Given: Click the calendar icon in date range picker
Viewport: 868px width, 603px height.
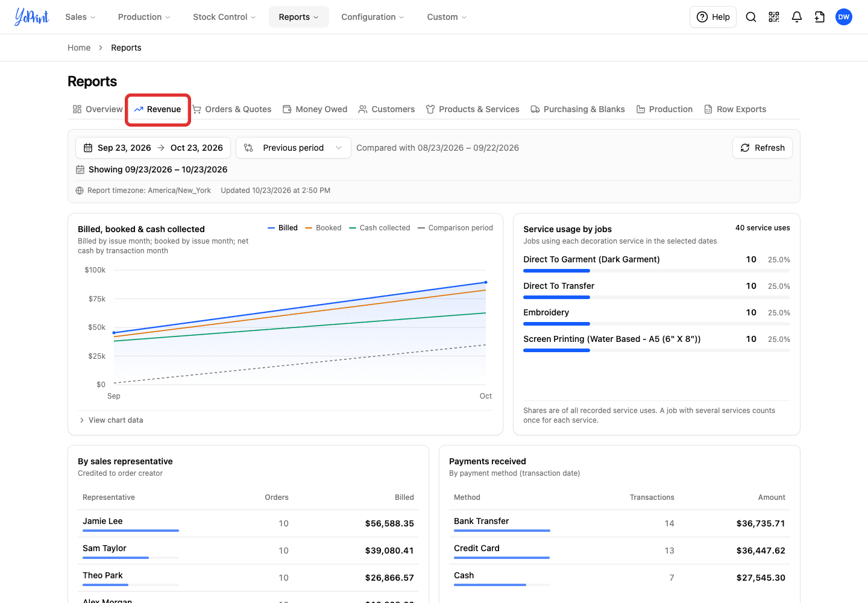Looking at the screenshot, I should click(88, 148).
